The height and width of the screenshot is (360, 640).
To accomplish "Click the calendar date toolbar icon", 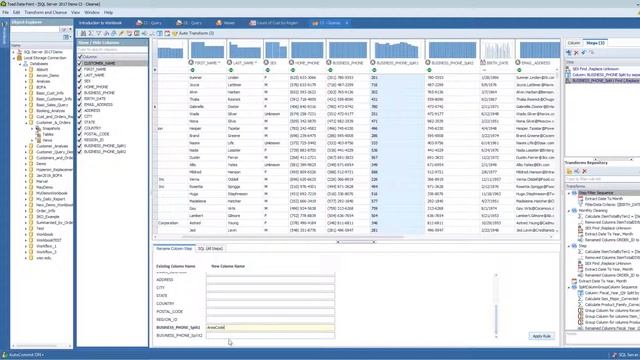I will click(x=167, y=33).
